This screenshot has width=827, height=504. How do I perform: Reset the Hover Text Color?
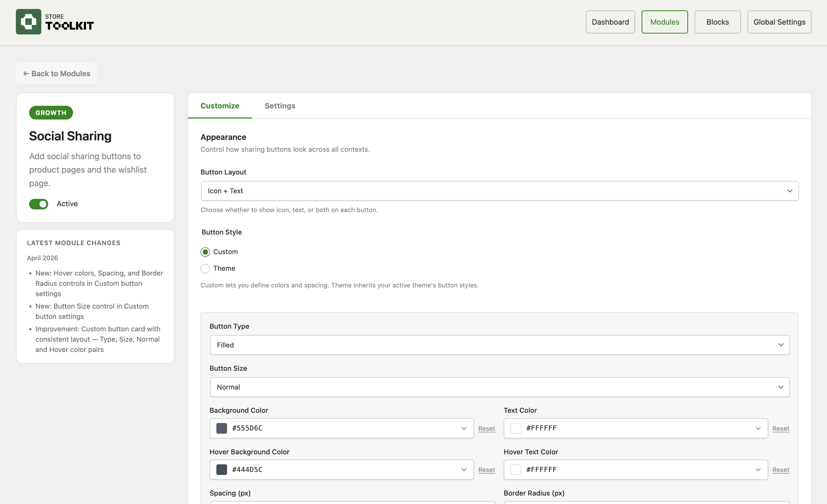tap(781, 470)
